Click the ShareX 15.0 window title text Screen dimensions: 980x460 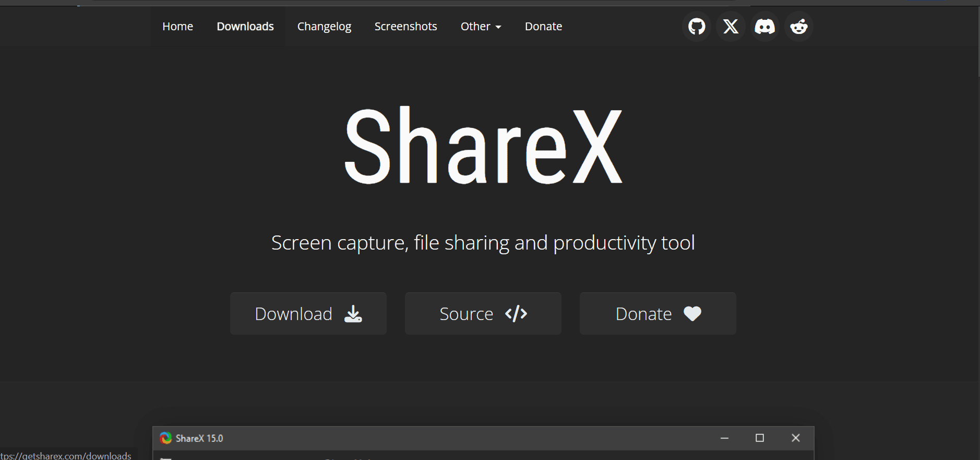pyautogui.click(x=199, y=438)
